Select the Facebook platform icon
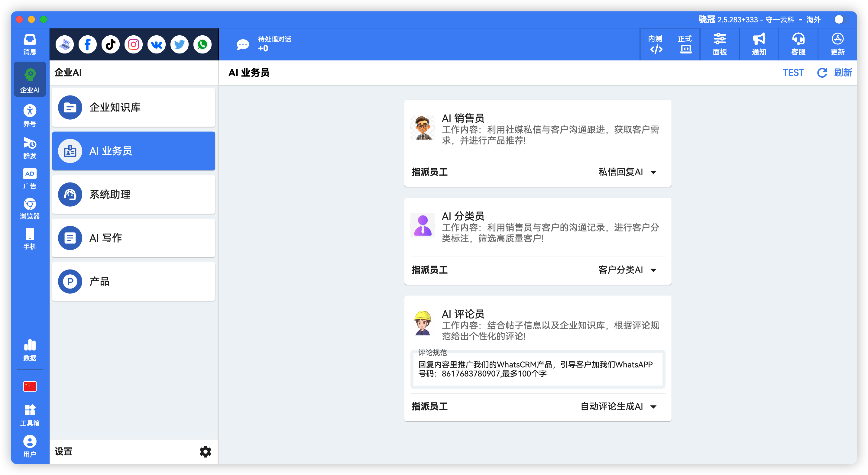The height and width of the screenshot is (475, 868). pyautogui.click(x=88, y=44)
